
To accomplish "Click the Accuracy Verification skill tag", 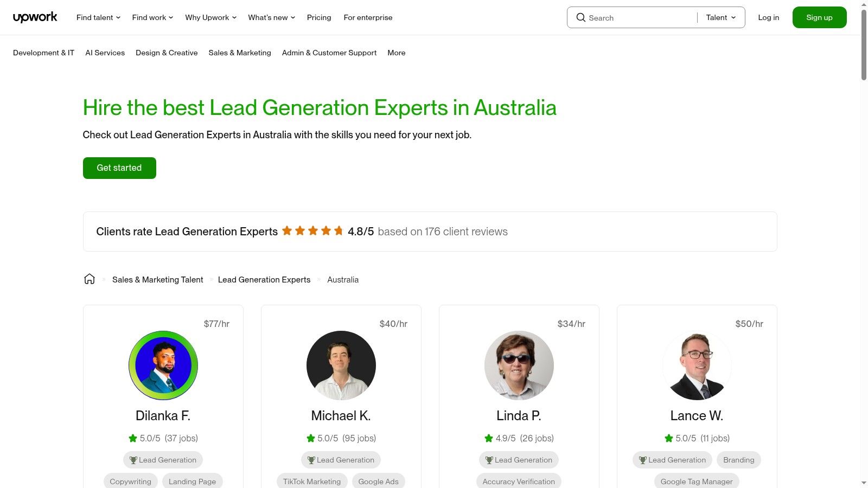I will (x=519, y=481).
